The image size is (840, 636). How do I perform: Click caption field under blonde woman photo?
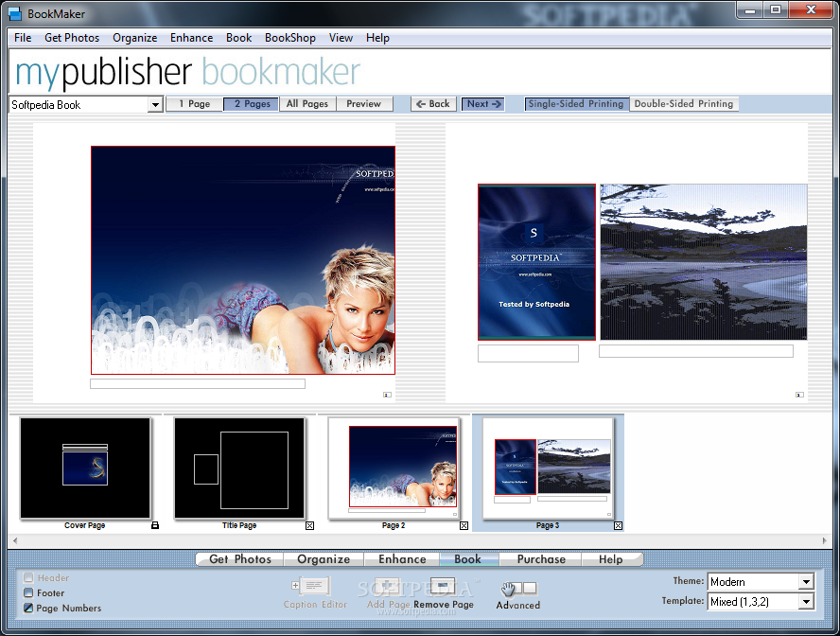click(198, 383)
